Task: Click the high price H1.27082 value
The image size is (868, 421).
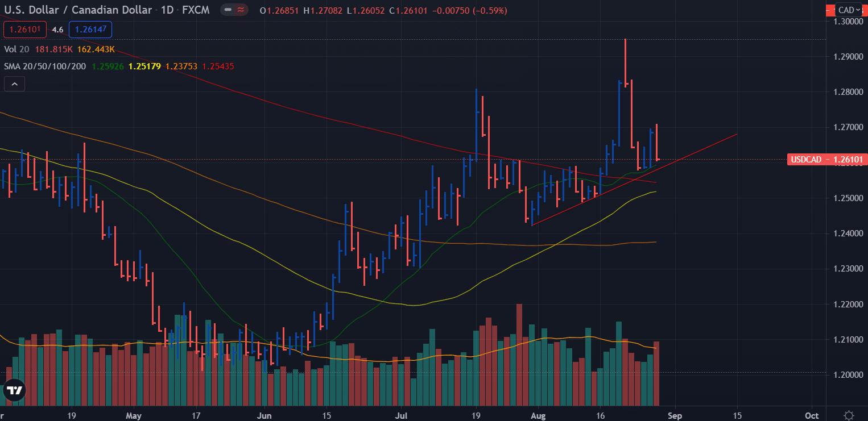Action: [x=324, y=11]
